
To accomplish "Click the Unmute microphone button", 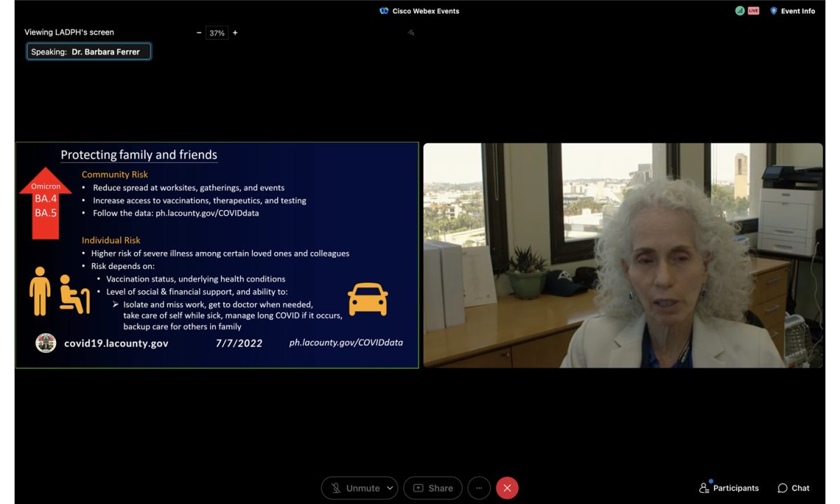I will pyautogui.click(x=354, y=488).
